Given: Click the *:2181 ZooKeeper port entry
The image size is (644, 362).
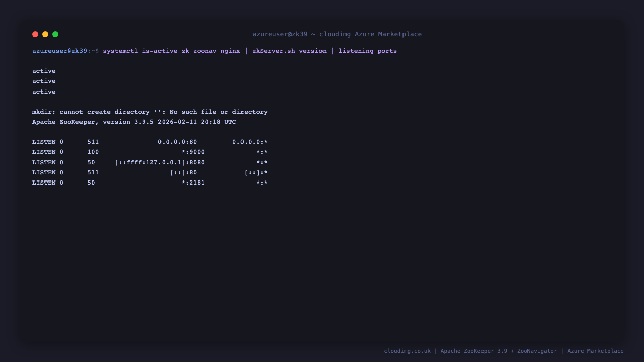Looking at the screenshot, I should coord(193,183).
